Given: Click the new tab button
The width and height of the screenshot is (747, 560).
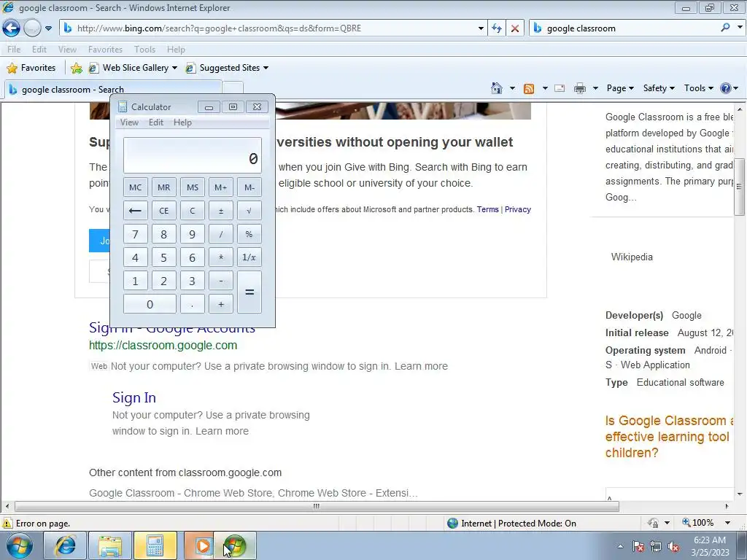Looking at the screenshot, I should tap(233, 88).
